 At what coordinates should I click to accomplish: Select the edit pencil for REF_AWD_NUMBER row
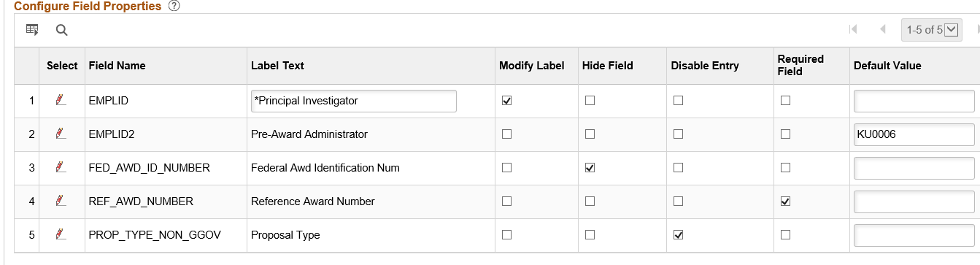tap(61, 201)
